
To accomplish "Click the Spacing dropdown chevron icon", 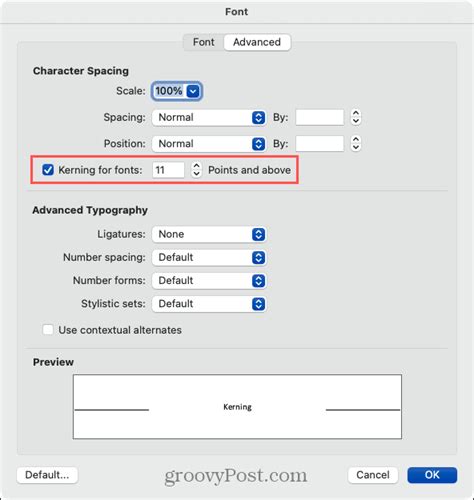I will pyautogui.click(x=258, y=117).
